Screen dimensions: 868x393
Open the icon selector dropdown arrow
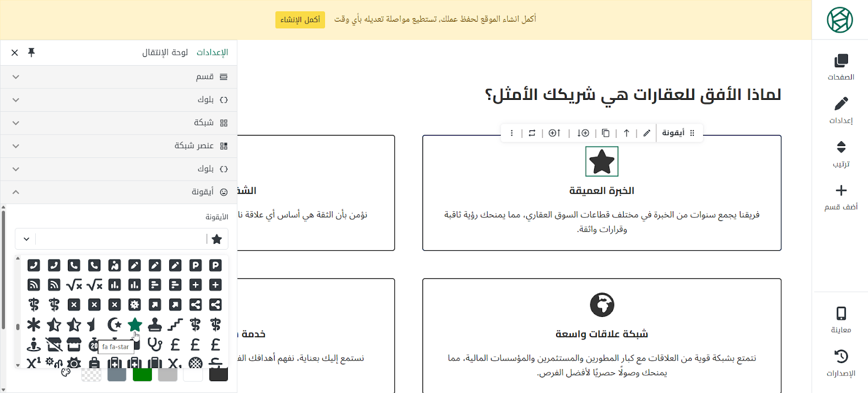26,239
